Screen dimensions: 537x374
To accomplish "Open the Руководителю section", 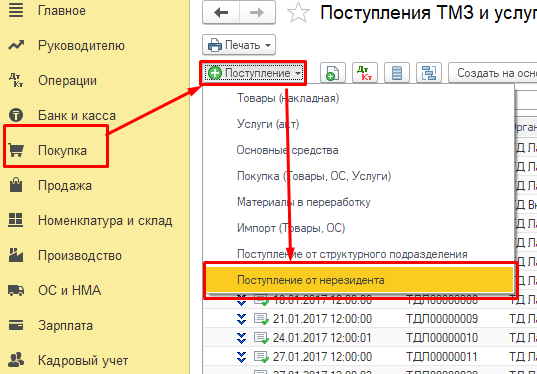I will [x=81, y=46].
